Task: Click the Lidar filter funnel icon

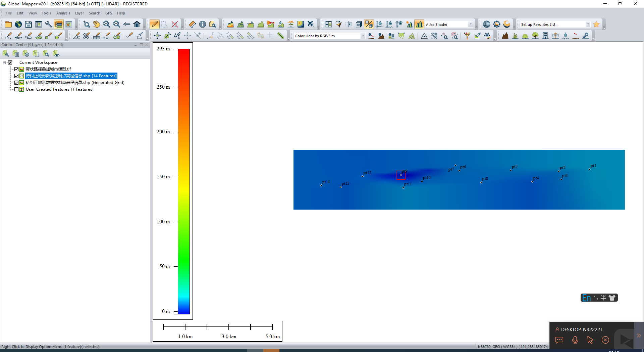Action: (x=467, y=36)
